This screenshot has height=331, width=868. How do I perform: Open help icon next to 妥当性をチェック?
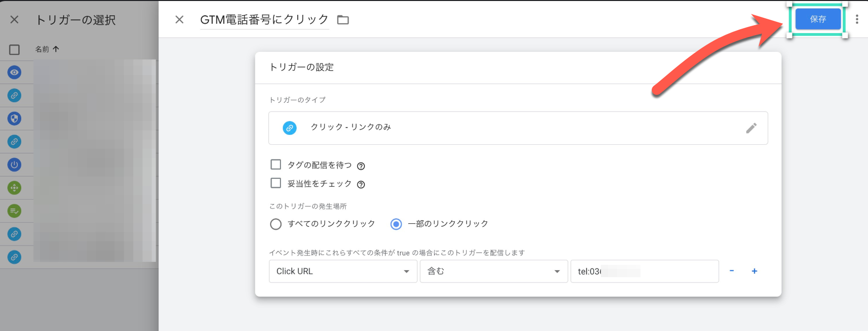click(x=361, y=185)
